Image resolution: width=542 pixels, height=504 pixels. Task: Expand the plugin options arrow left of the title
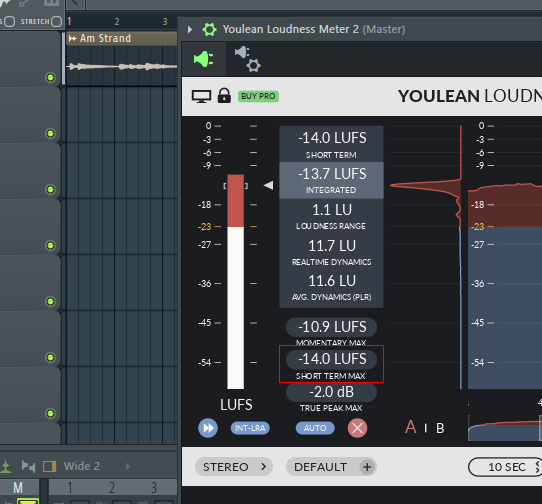click(190, 29)
